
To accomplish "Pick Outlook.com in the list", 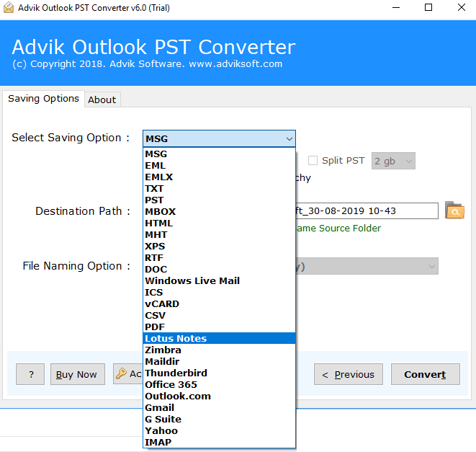I will coord(219,396).
